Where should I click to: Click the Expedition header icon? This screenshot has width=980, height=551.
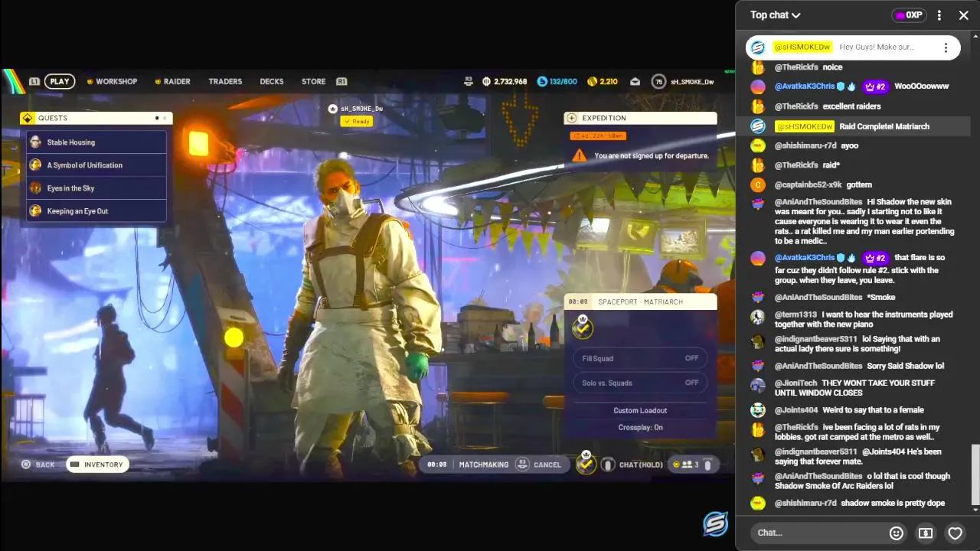pyautogui.click(x=571, y=118)
